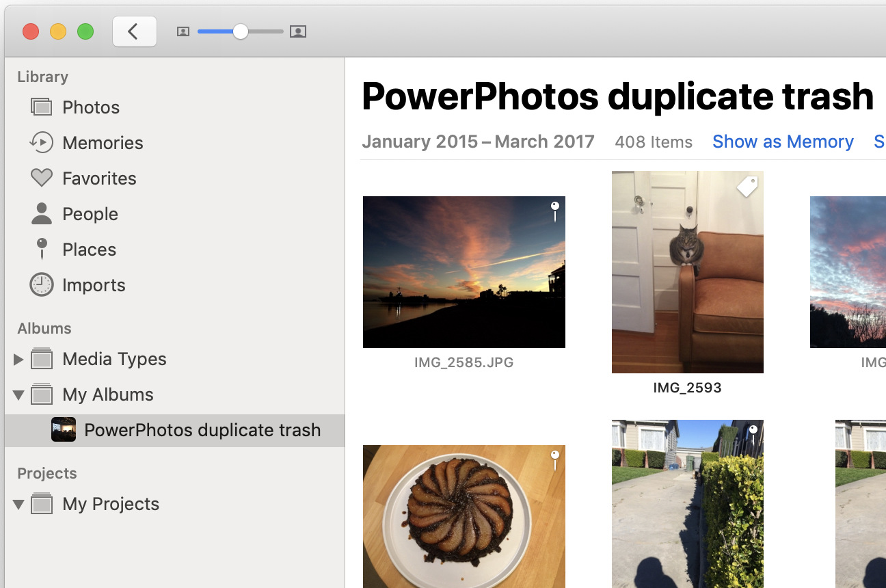Select the PowerPhotos duplicate trash album
886x588 pixels.
pyautogui.click(x=202, y=430)
